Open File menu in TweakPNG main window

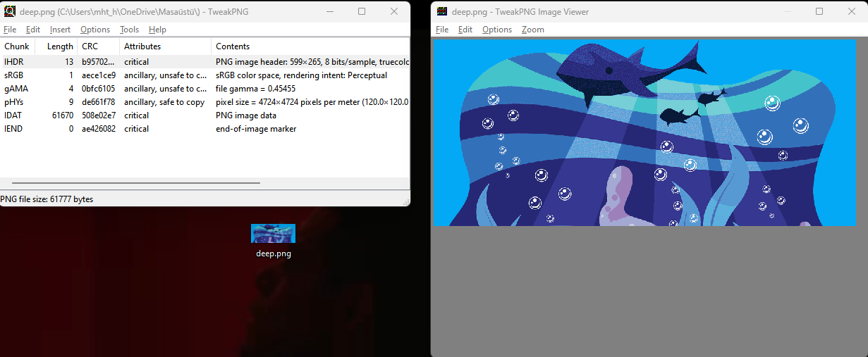click(10, 30)
